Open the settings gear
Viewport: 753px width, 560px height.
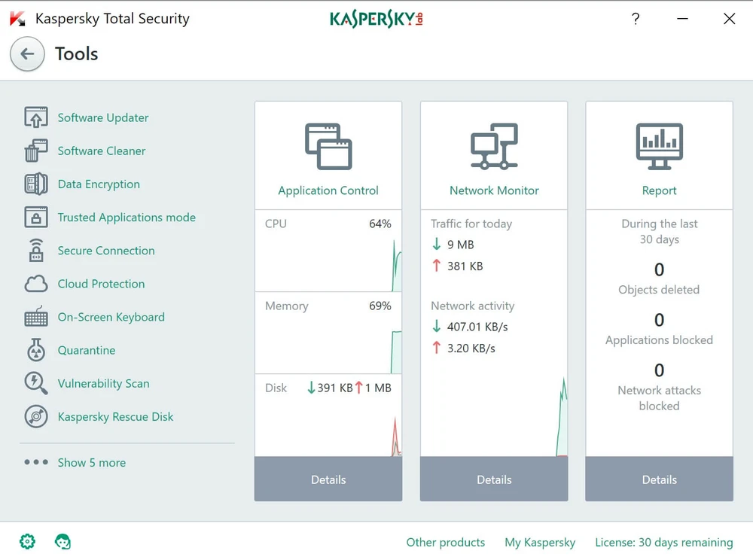click(27, 541)
